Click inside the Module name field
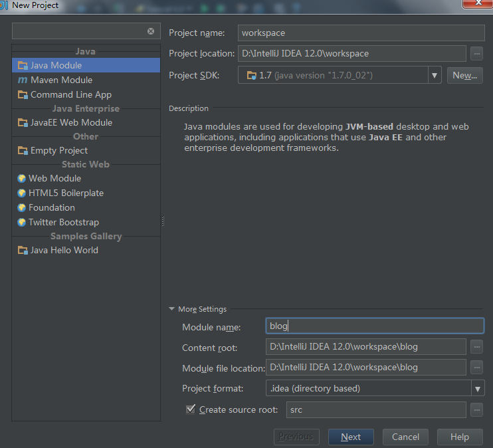Screen dimensions: 493x448 tap(374, 326)
